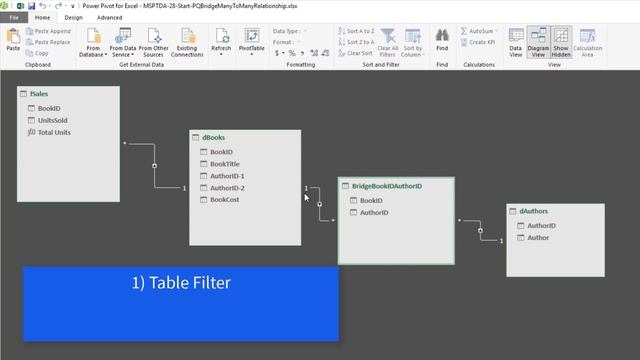
Task: Toggle Show Hidden
Action: 561,42
